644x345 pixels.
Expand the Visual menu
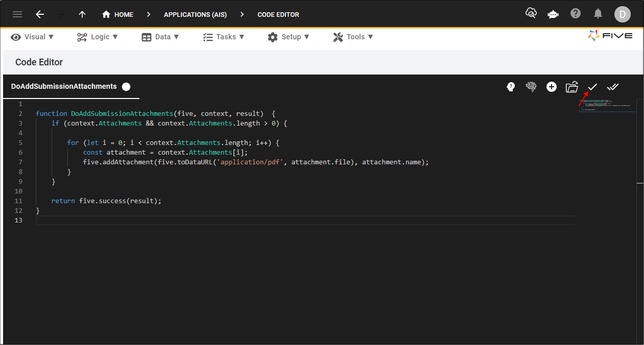click(33, 37)
